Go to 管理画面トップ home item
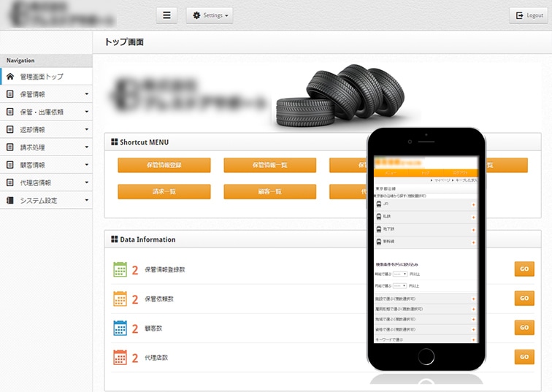552x392 pixels. pyautogui.click(x=46, y=77)
